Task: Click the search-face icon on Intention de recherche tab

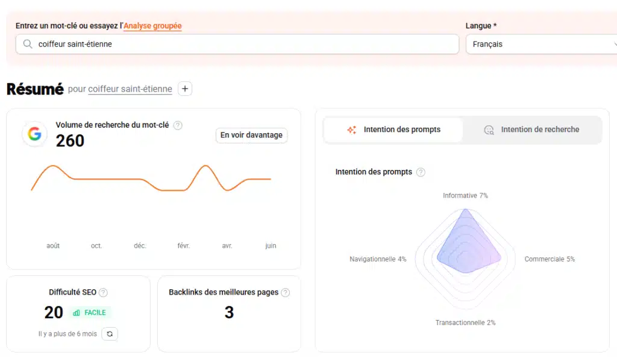Action: pyautogui.click(x=489, y=130)
